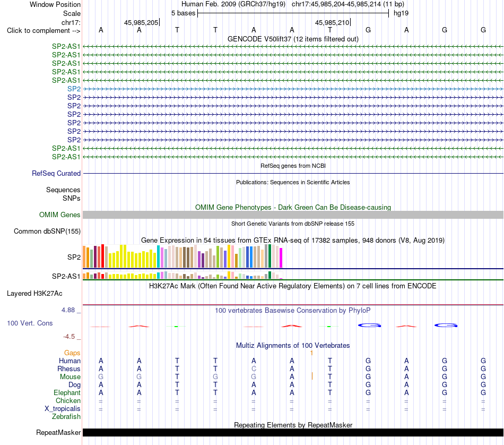Click the 'Zebrafish' alignment row label
Viewport: 504px width, 445px height.
pos(66,416)
